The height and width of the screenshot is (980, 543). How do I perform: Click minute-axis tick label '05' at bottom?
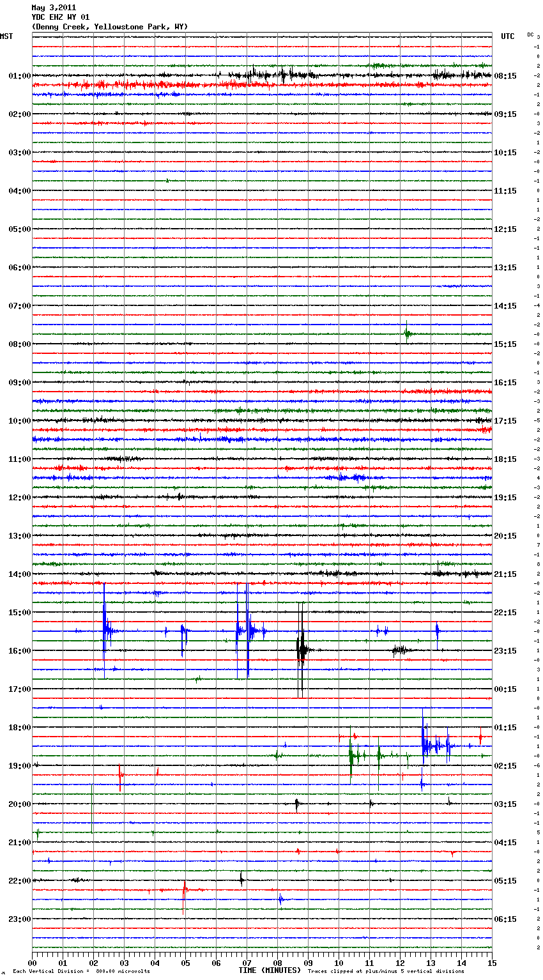185,963
